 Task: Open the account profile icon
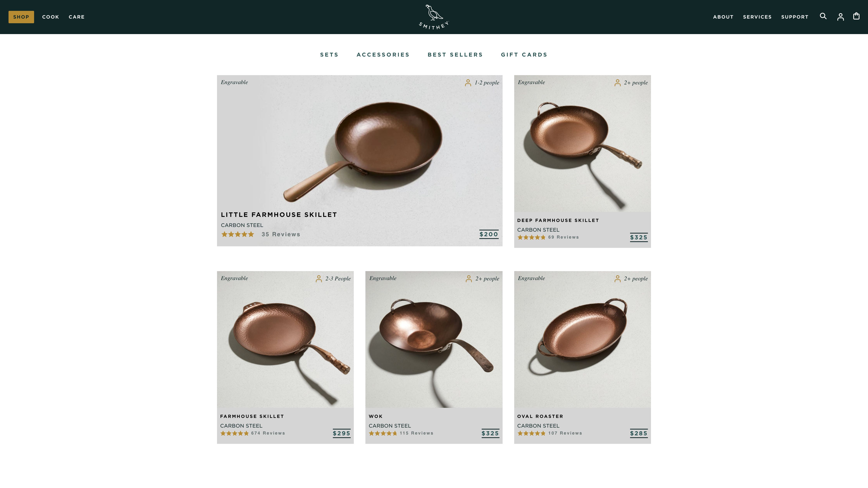[840, 17]
